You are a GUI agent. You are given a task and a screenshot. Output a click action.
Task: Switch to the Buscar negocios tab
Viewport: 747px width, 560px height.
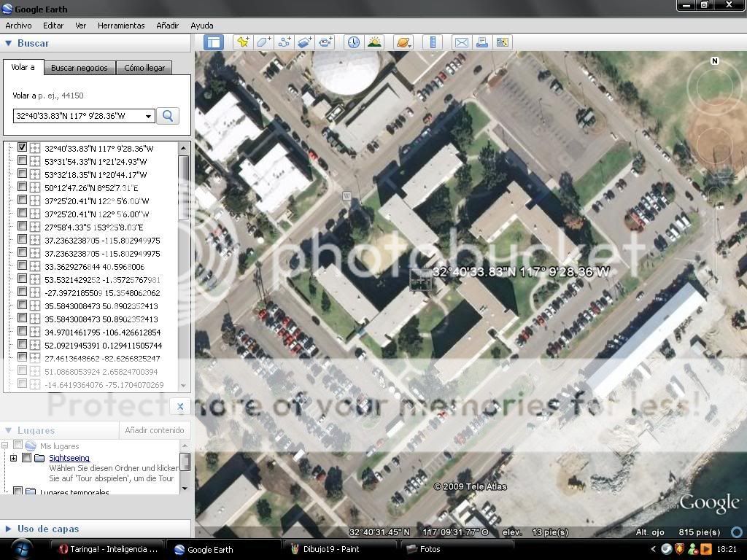click(80, 68)
